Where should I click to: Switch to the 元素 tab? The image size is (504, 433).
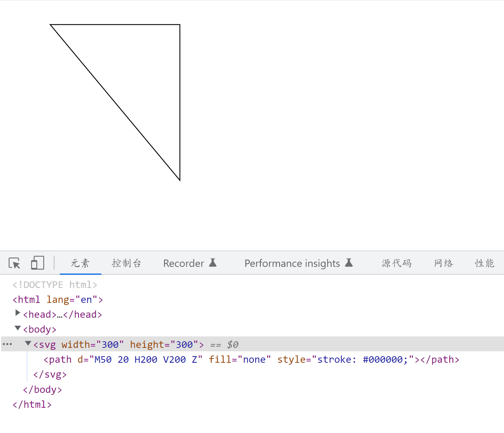click(80, 263)
